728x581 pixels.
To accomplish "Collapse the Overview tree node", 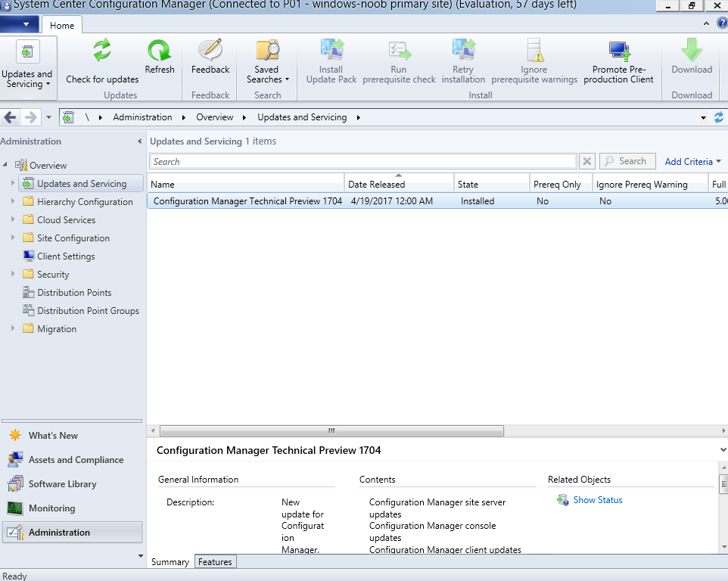I will click(x=5, y=164).
